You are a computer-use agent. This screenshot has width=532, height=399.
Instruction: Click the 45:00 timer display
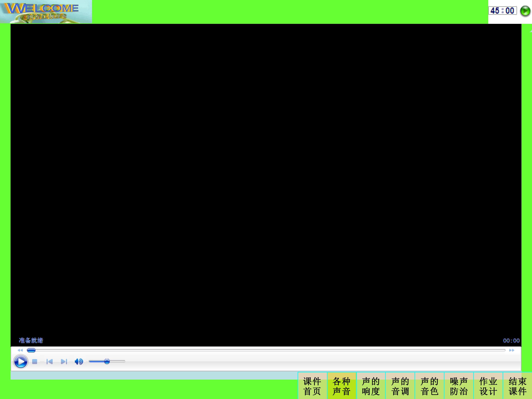pyautogui.click(x=502, y=11)
